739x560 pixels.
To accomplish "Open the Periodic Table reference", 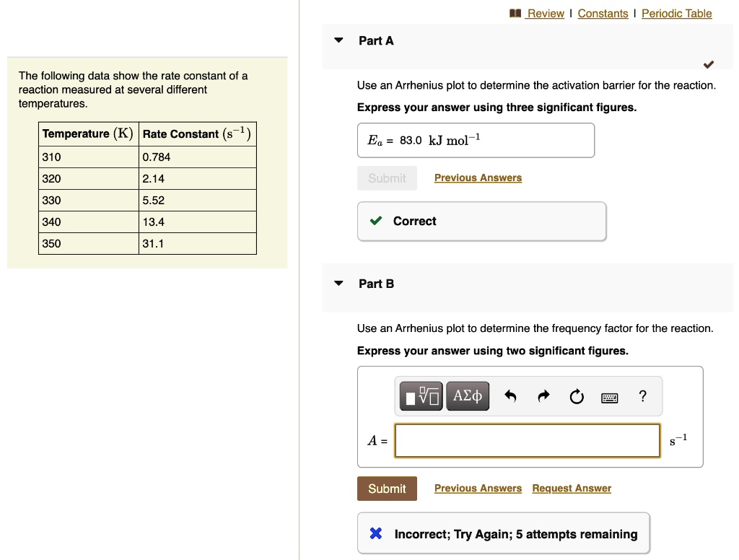I will click(676, 13).
